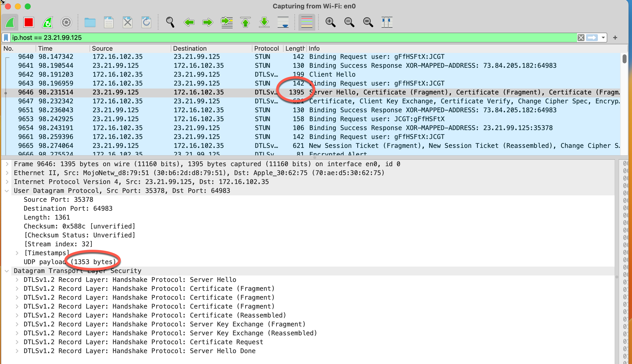Toggle packet list colorization
632x364 pixels.
(307, 22)
